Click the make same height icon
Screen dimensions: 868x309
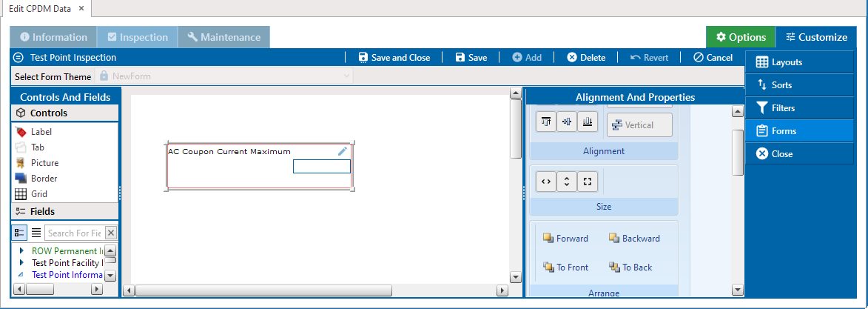click(x=566, y=181)
